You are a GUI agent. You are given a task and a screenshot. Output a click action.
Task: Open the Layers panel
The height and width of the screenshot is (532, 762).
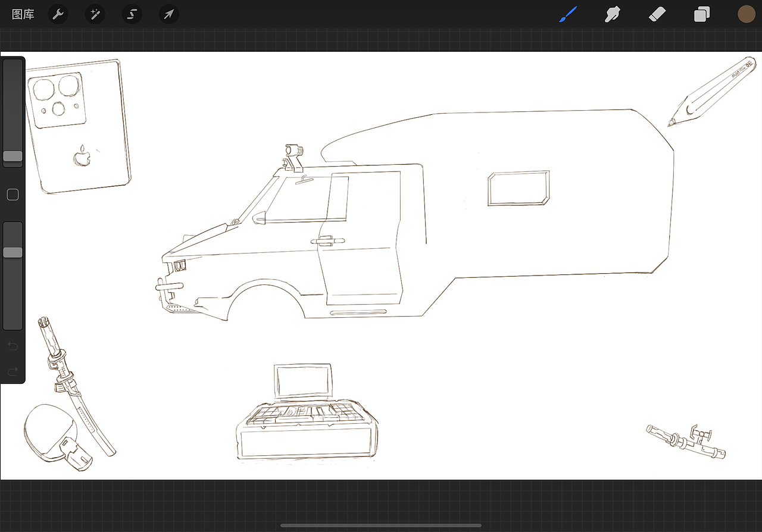[x=702, y=14]
